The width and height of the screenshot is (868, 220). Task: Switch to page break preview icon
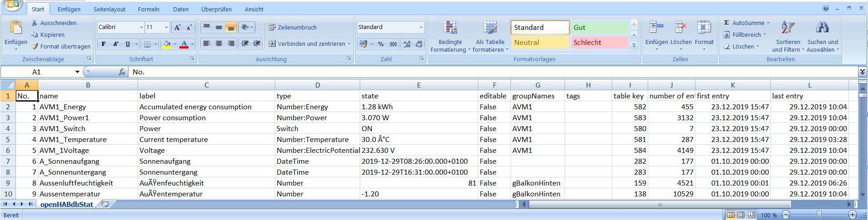(751, 215)
